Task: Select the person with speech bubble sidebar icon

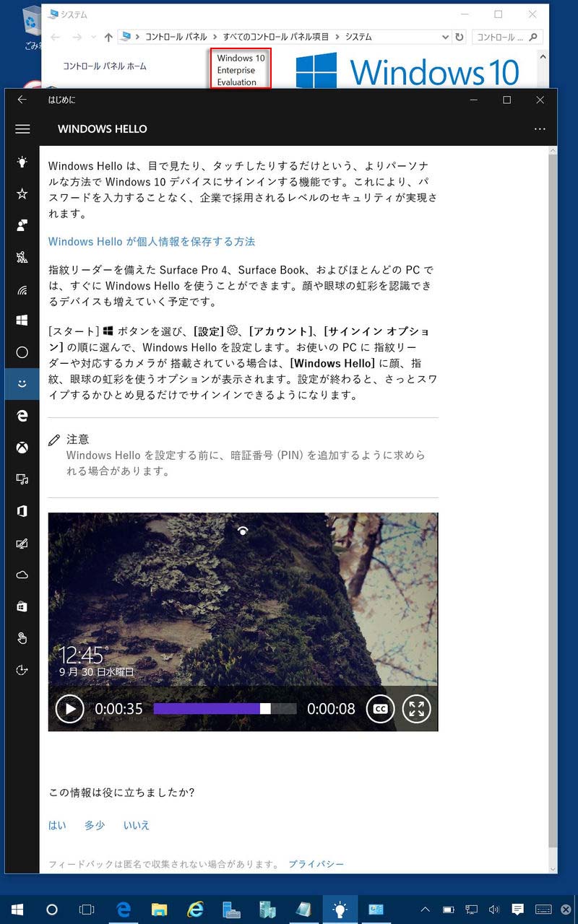Action: point(22,225)
